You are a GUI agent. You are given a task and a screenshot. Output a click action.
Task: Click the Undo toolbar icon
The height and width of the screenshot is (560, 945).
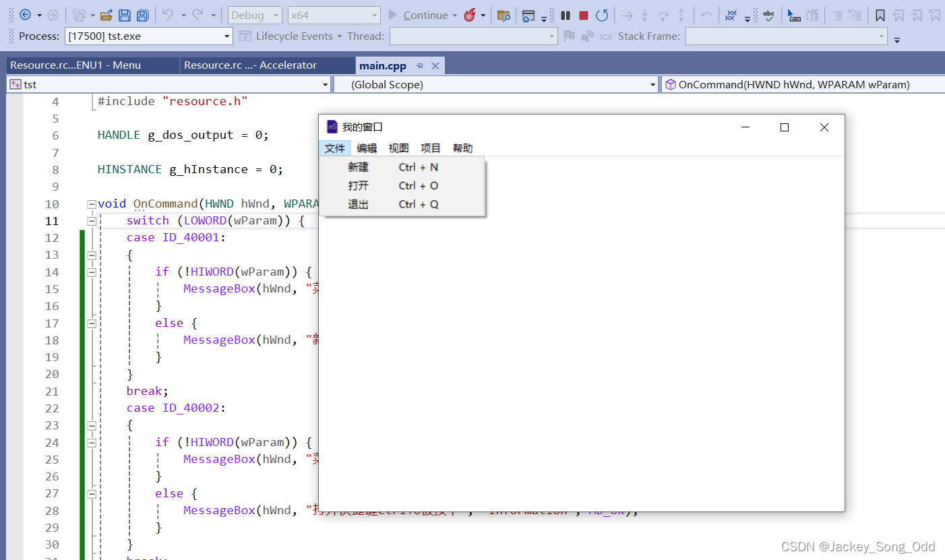(x=168, y=15)
